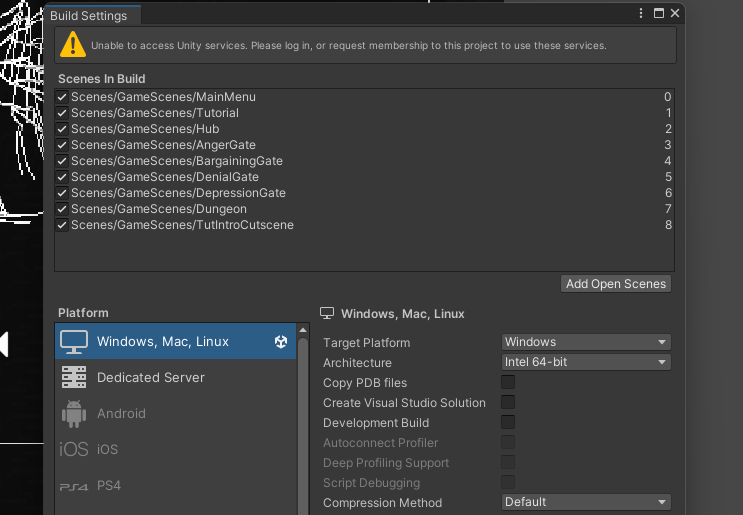This screenshot has width=743, height=515.
Task: Select Scenes/GameScenes/MainMenu scene row
Action: point(364,97)
